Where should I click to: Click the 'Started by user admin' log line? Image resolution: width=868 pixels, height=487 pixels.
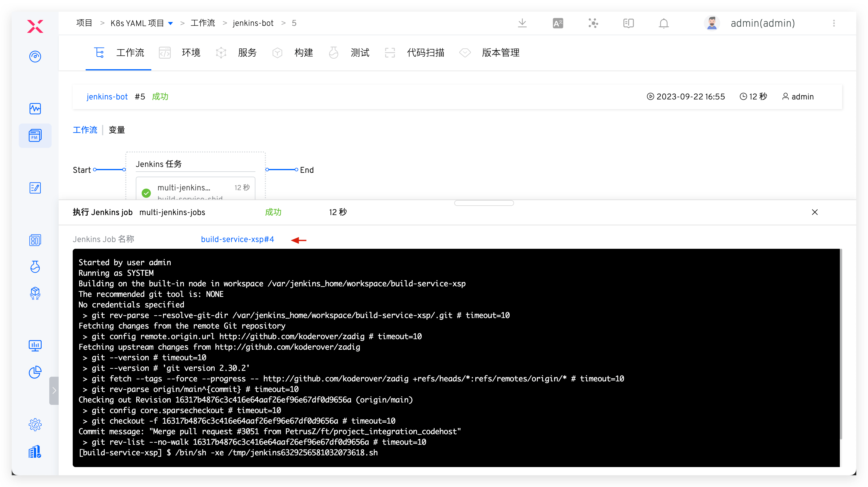(125, 262)
